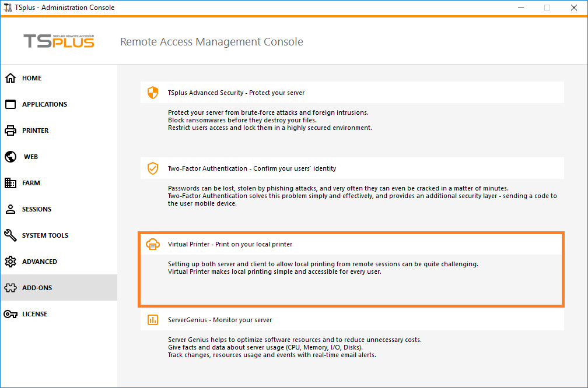Select the Advanced gear icon
This screenshot has width=588, height=388.
10,262
